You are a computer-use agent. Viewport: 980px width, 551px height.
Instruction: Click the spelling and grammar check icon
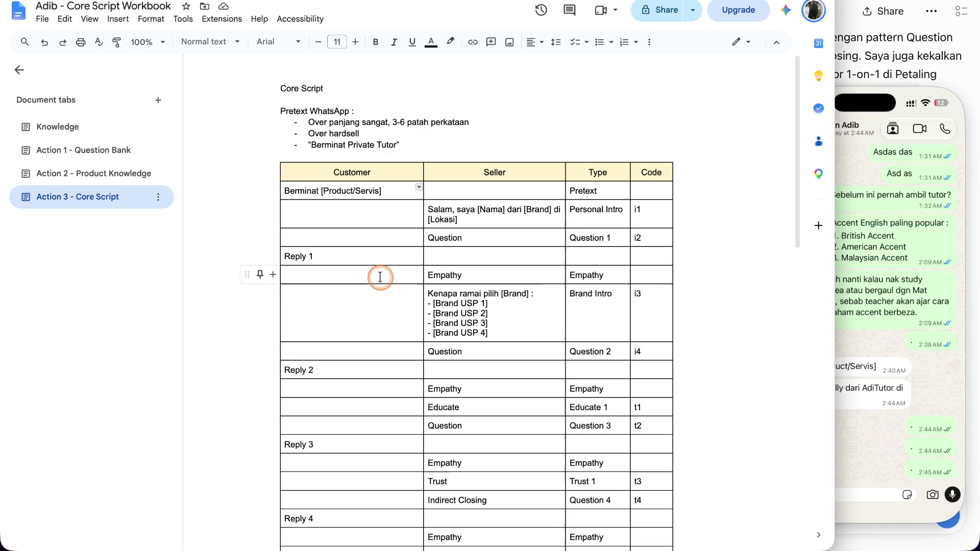99,42
